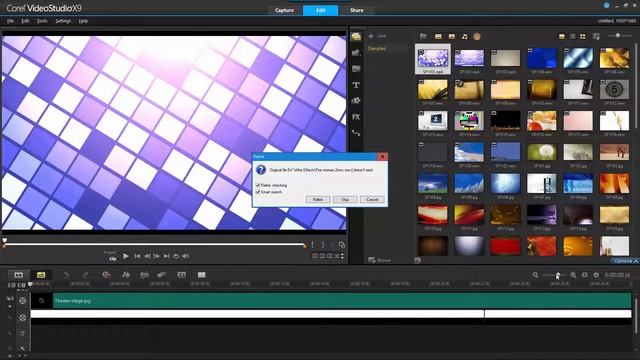The width and height of the screenshot is (640, 360).
Task: Click the Cancel button in dialog
Action: click(372, 200)
